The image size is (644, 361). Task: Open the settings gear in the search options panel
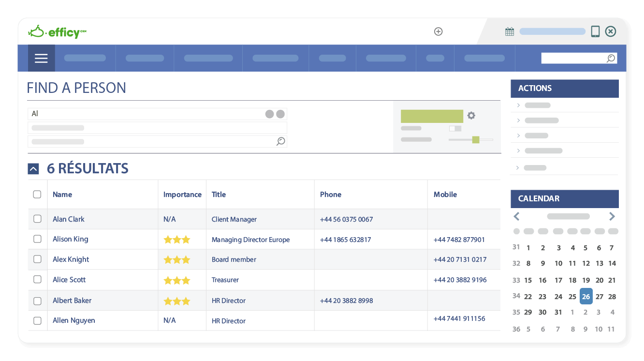471,116
